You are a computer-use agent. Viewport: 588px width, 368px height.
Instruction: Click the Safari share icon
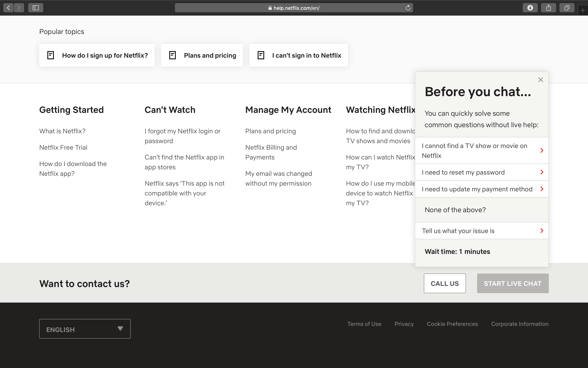click(x=549, y=8)
